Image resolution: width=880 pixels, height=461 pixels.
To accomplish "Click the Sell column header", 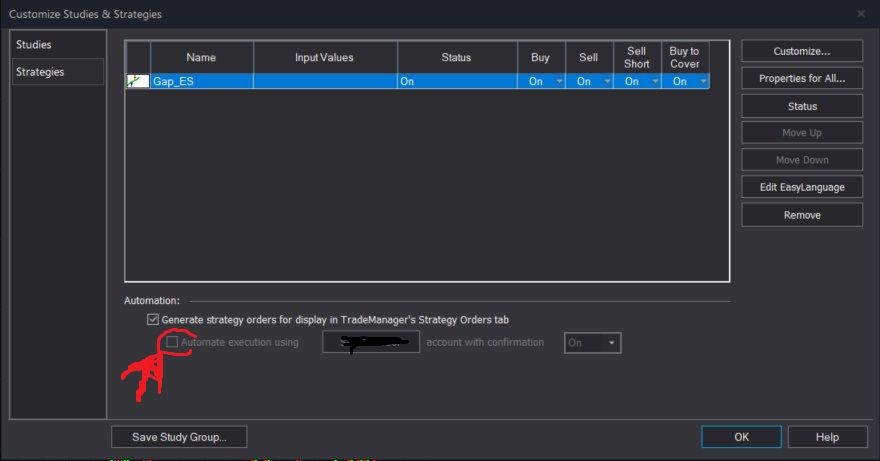I will click(x=589, y=57).
